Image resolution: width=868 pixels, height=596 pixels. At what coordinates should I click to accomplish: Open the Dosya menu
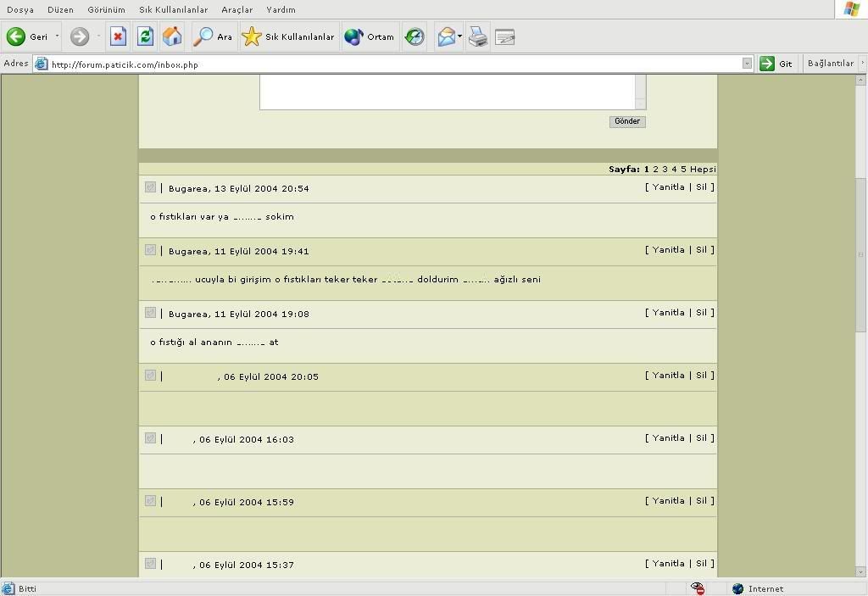[x=20, y=10]
